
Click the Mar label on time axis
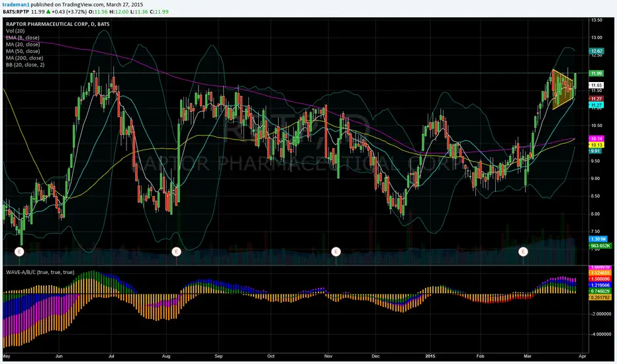tap(527, 356)
